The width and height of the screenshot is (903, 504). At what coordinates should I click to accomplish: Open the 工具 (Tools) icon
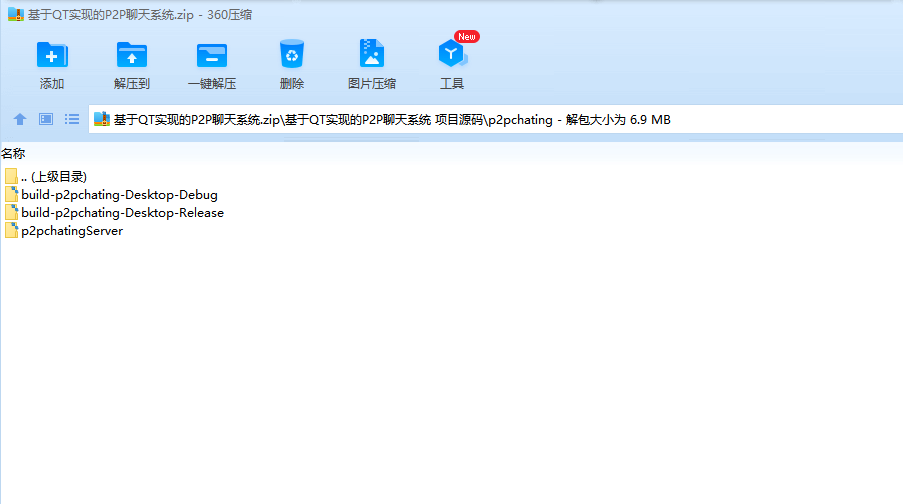point(452,54)
